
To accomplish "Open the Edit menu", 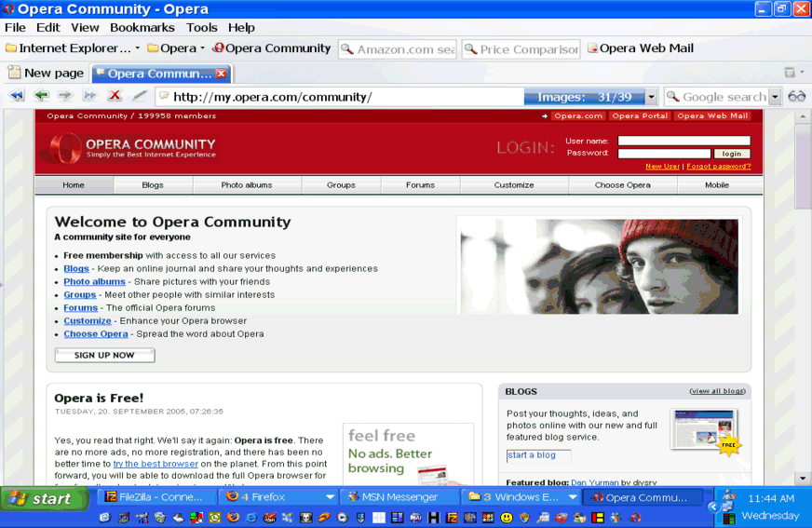I will click(x=48, y=27).
